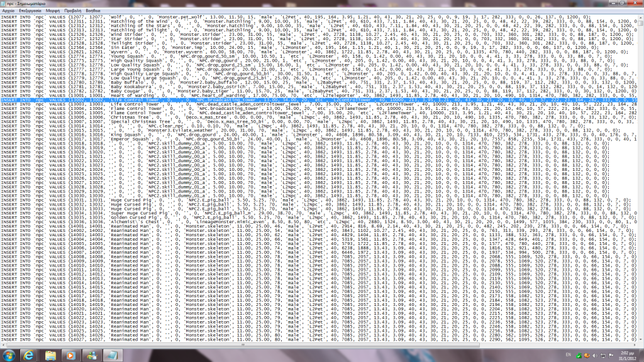Click the Windows Start button
The height and width of the screenshot is (362, 644).
tap(9, 355)
